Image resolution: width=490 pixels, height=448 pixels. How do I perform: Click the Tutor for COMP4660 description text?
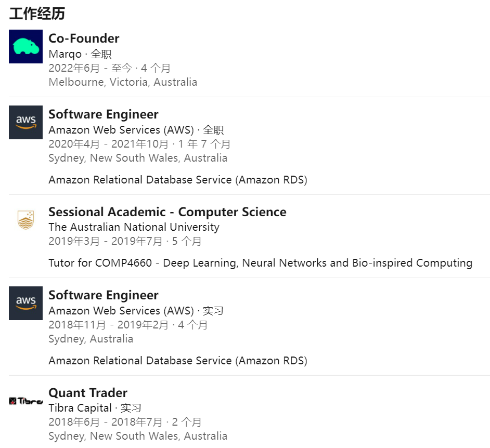[x=260, y=263]
